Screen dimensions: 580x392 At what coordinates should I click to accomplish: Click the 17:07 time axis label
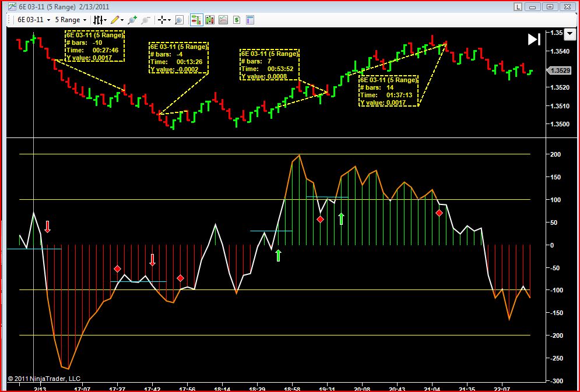[x=82, y=389]
